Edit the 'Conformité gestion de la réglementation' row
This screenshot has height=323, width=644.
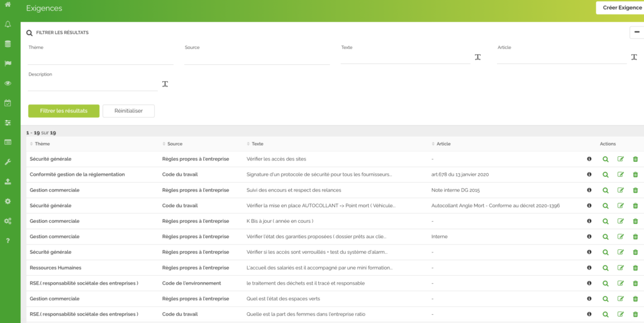tap(621, 175)
